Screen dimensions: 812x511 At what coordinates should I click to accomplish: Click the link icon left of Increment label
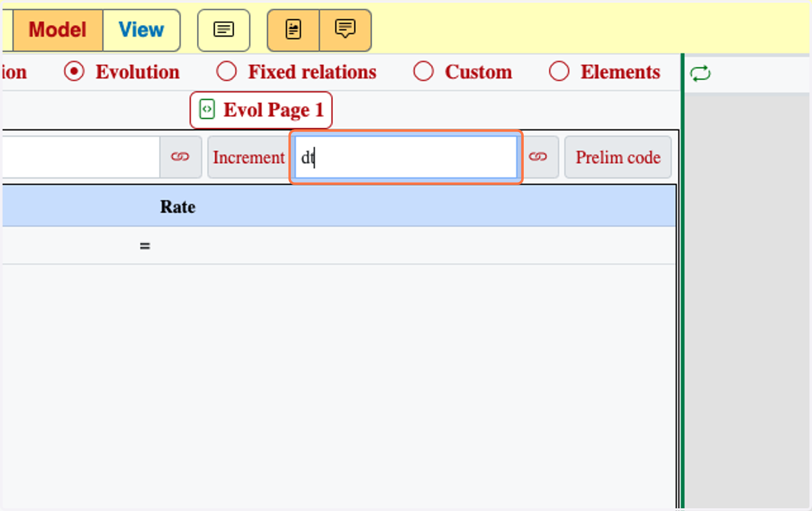pyautogui.click(x=180, y=157)
